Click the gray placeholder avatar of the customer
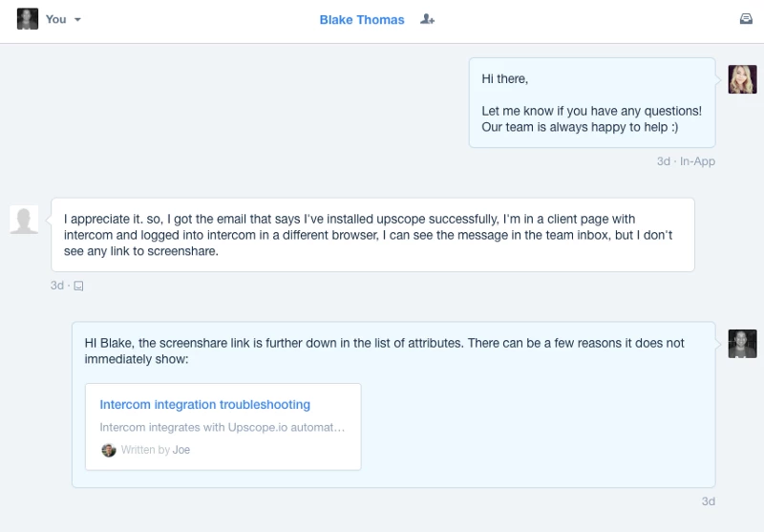Image resolution: width=764 pixels, height=532 pixels. tap(24, 220)
